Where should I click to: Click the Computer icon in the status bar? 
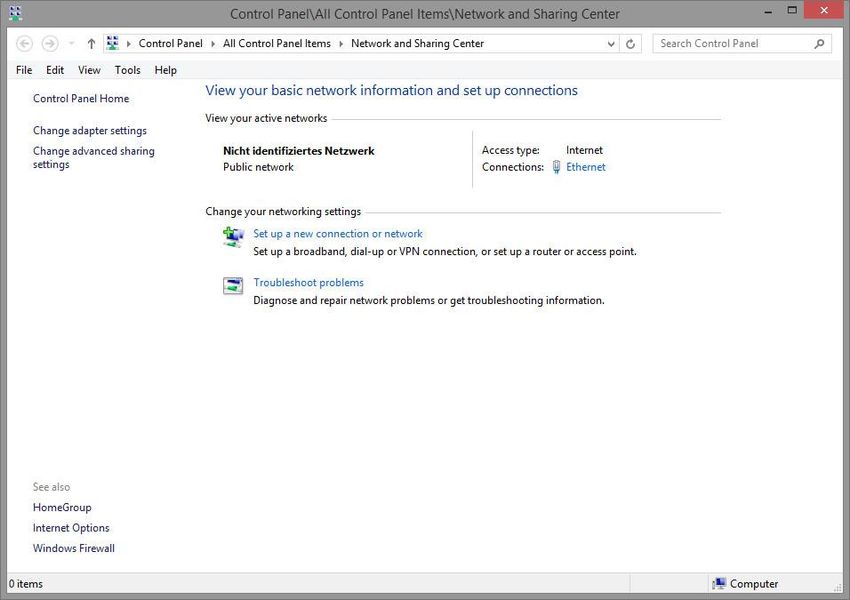[719, 584]
